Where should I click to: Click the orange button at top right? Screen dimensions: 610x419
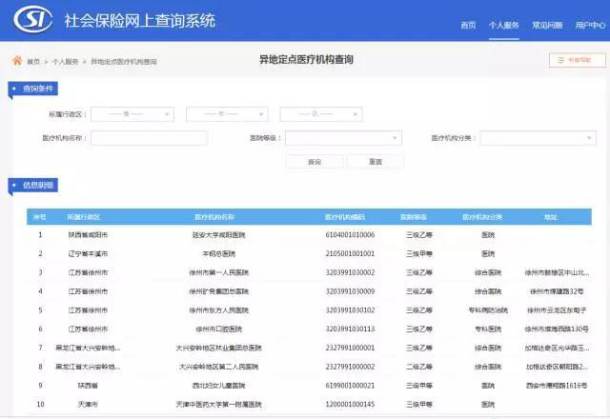click(x=576, y=60)
